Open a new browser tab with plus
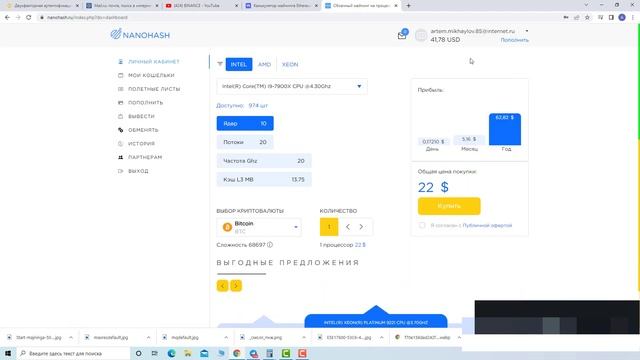 [408, 6]
